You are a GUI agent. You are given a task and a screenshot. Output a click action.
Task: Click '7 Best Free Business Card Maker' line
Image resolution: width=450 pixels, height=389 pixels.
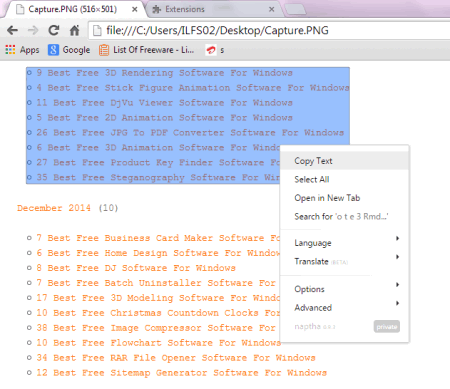tap(158, 238)
